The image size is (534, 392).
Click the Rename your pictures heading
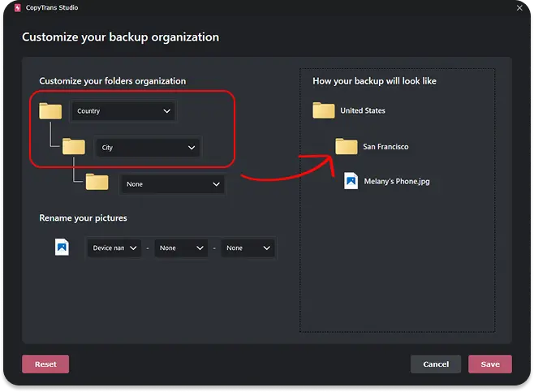tap(83, 218)
